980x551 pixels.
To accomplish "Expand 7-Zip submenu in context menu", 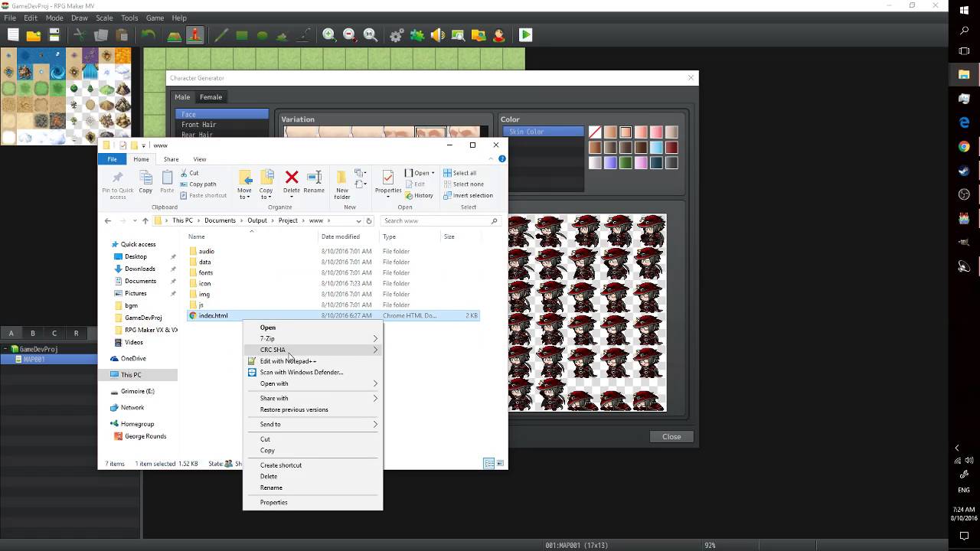I will [312, 338].
